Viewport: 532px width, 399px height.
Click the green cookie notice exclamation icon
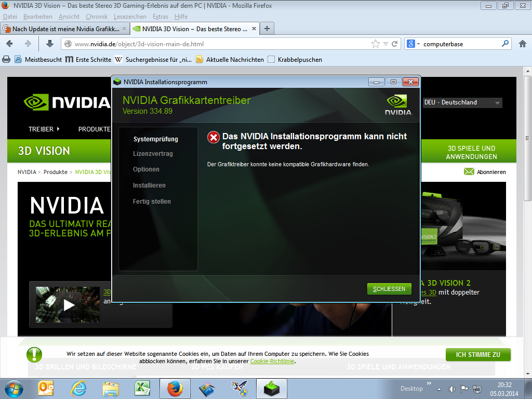coord(34,354)
